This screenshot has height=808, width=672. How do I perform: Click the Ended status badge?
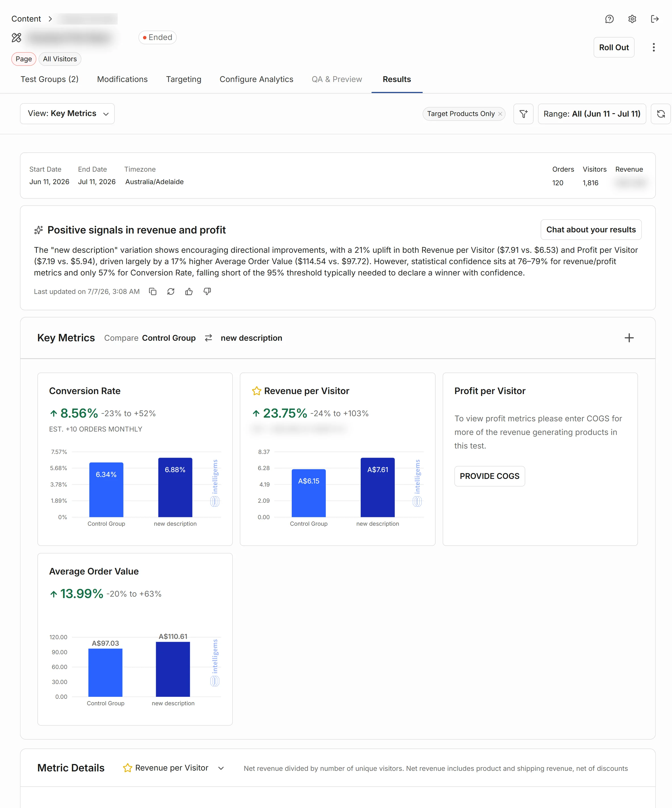pyautogui.click(x=157, y=37)
